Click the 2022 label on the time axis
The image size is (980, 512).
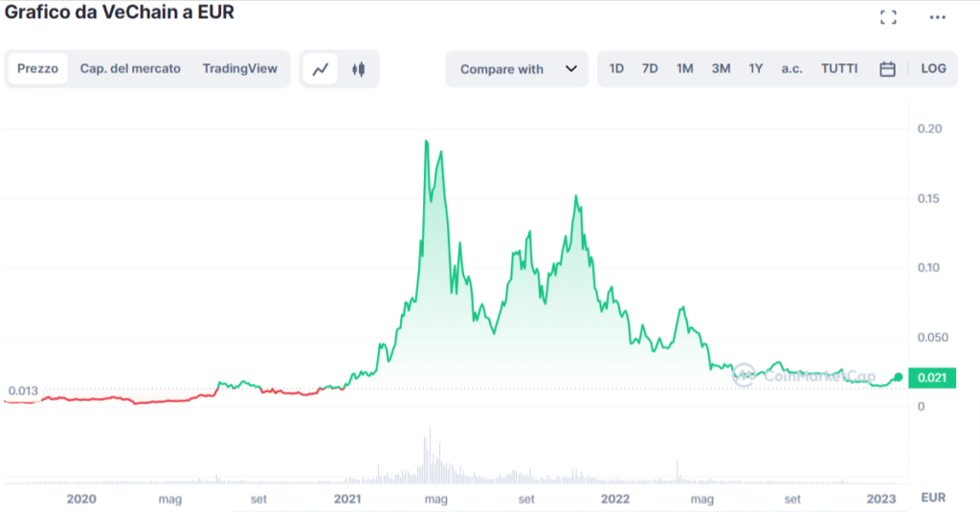pyautogui.click(x=615, y=499)
